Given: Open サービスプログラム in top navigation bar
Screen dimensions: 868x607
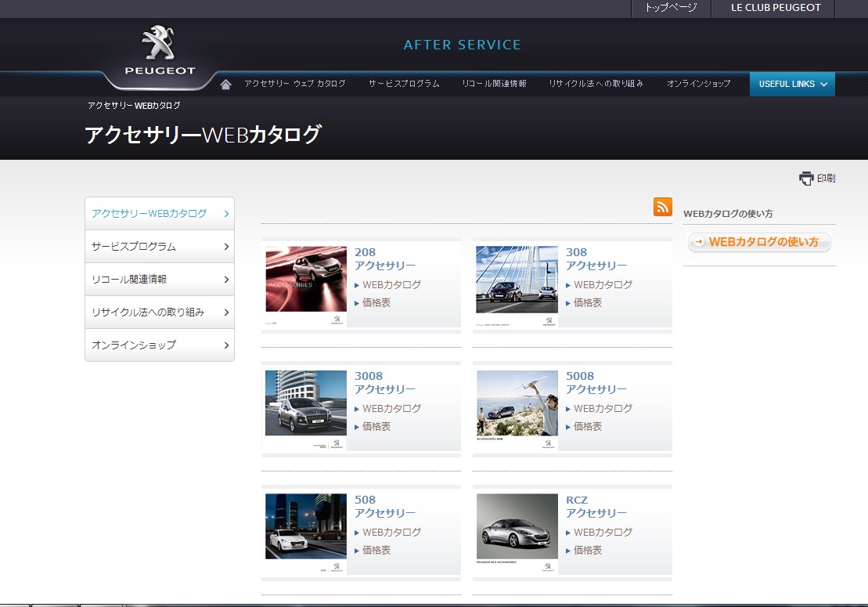Looking at the screenshot, I should [404, 84].
